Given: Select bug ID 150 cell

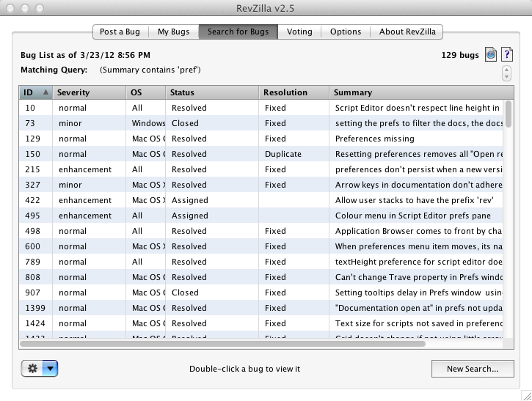Looking at the screenshot, I should tap(36, 154).
